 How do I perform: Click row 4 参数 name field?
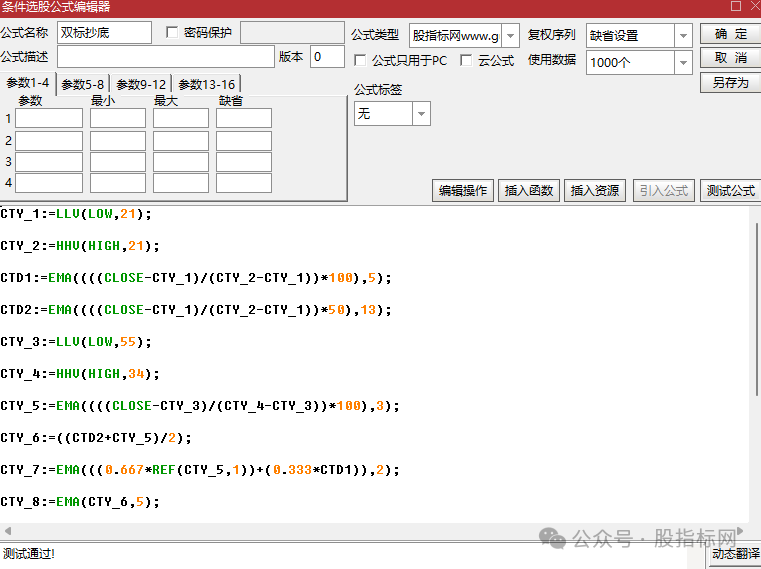[49, 183]
